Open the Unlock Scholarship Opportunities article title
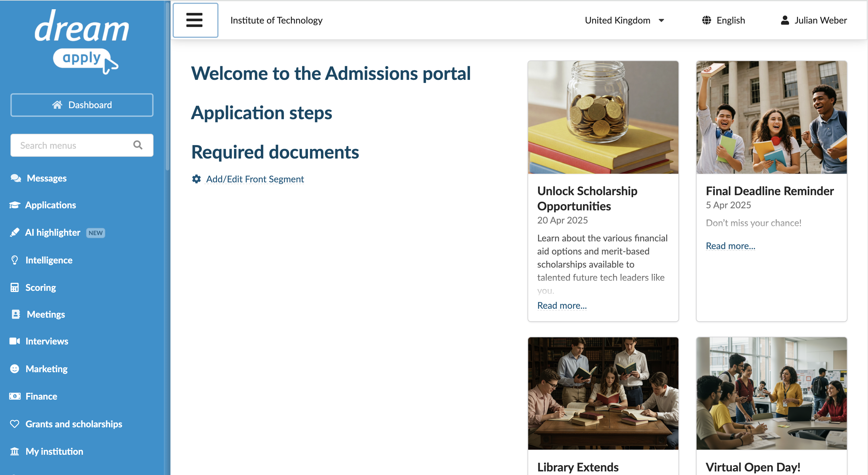 (x=587, y=198)
